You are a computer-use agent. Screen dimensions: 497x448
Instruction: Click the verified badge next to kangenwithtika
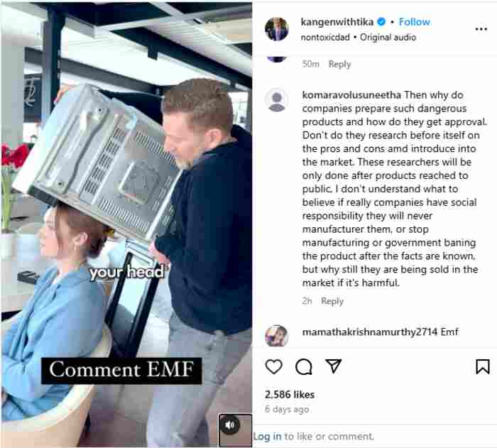tap(382, 21)
